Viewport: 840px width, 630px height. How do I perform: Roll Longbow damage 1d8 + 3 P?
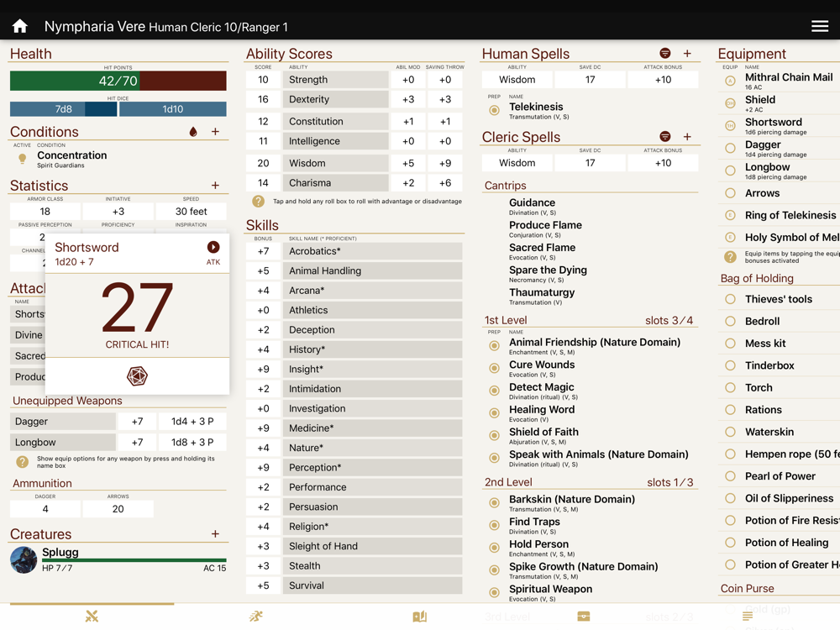[x=192, y=443]
